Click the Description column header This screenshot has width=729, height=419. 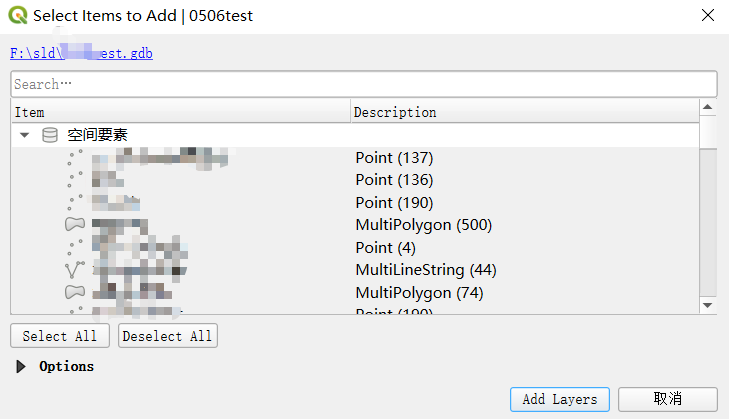click(x=525, y=112)
